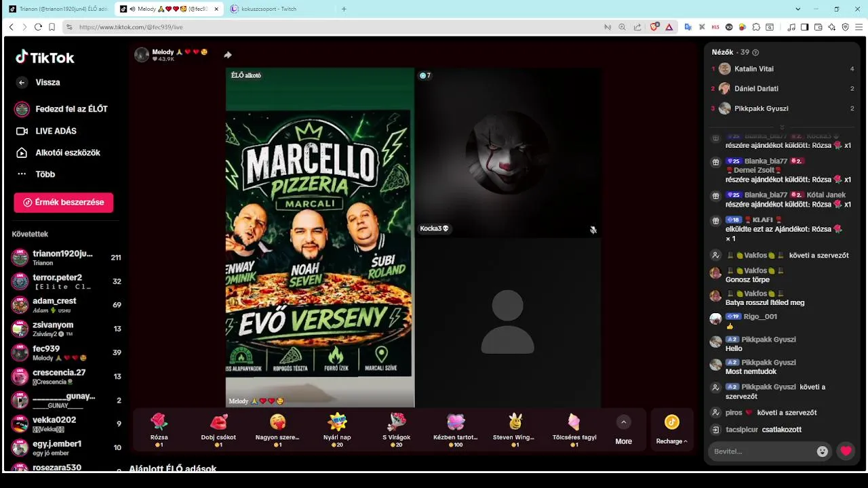868x488 pixels.
Task: Open top viewer Katalin Vitai
Action: click(x=782, y=68)
